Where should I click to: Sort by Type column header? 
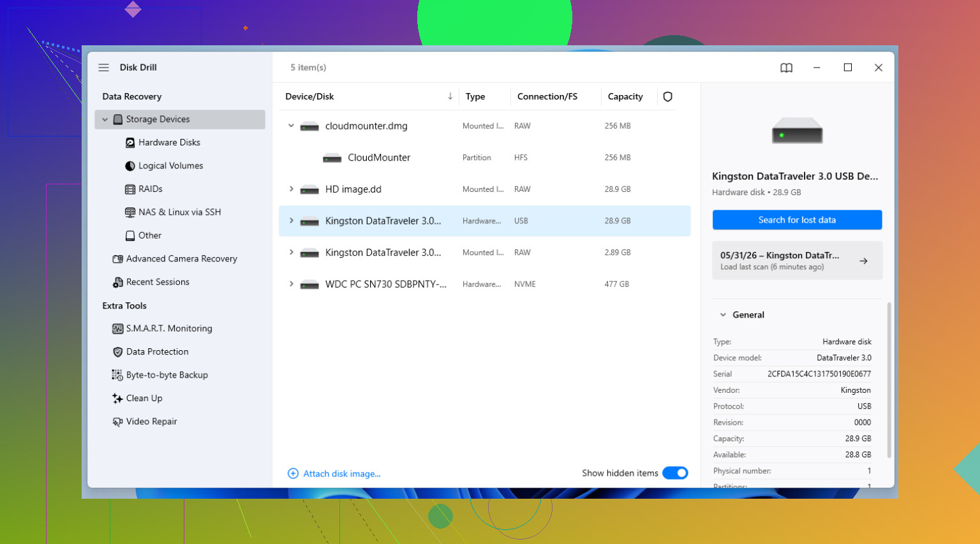(475, 97)
